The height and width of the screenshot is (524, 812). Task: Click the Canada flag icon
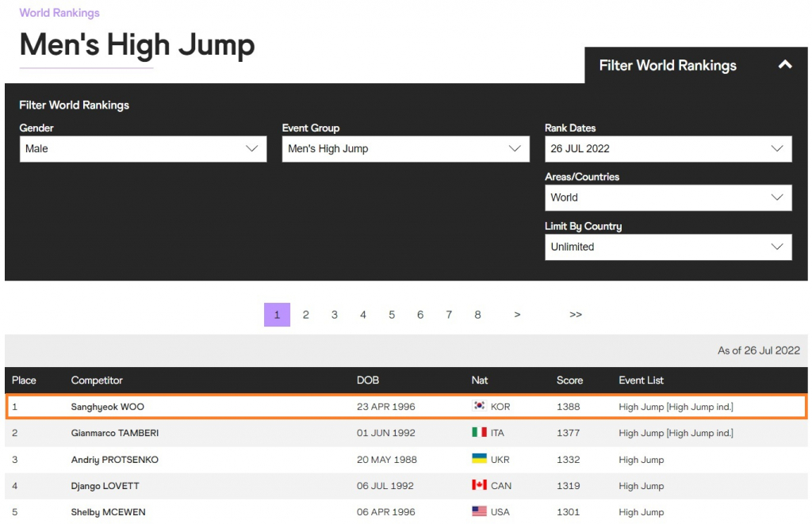pos(479,486)
